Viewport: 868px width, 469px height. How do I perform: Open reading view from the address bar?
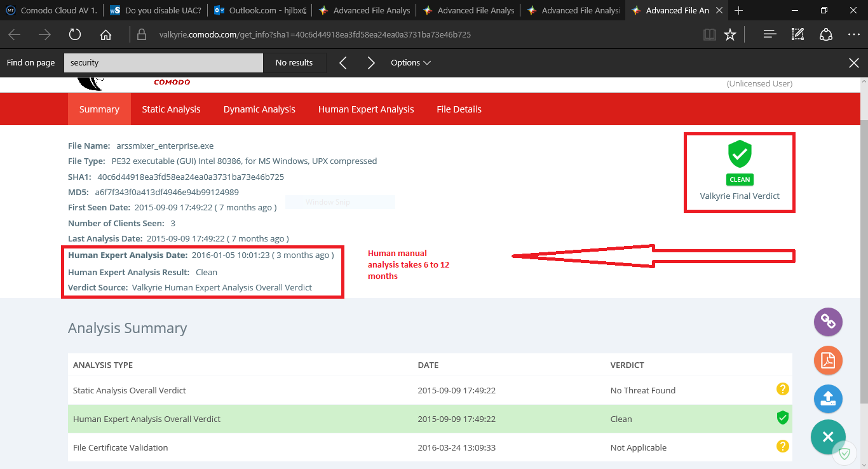[x=710, y=35]
